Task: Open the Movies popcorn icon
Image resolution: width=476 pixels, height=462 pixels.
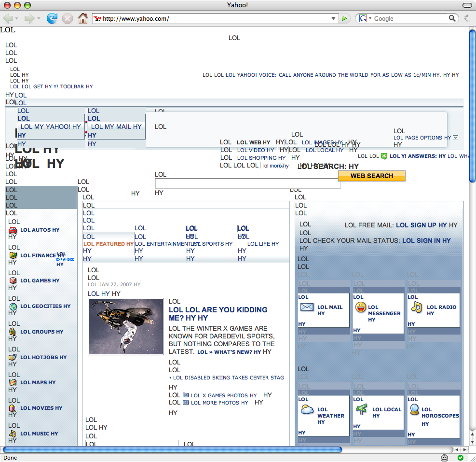Action: point(12,408)
